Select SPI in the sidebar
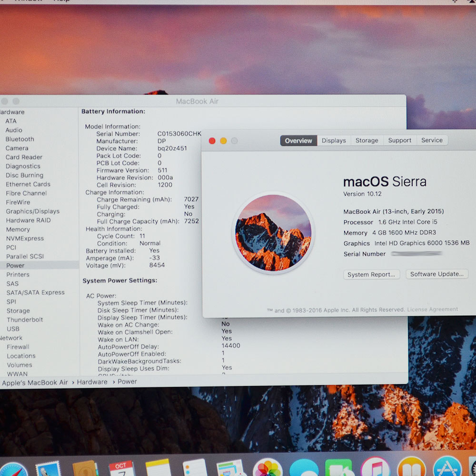Viewport: 476px width, 476px height. (11, 302)
